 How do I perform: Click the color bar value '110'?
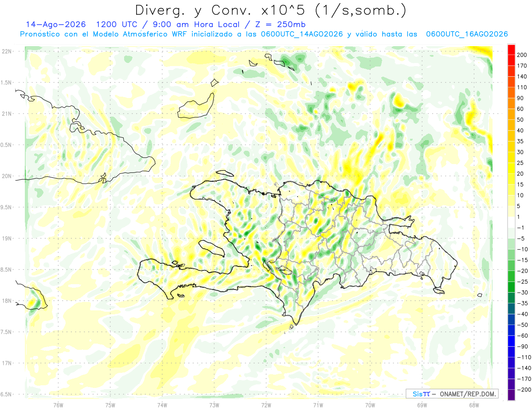[522, 87]
